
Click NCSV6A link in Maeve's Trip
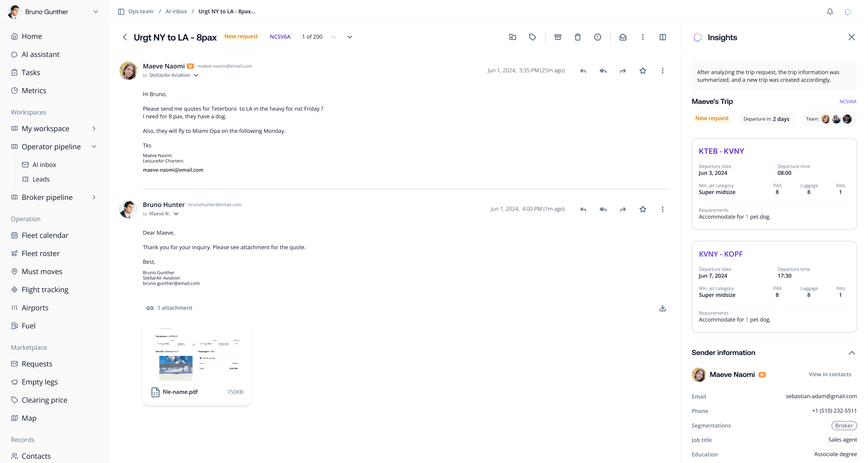coord(848,101)
